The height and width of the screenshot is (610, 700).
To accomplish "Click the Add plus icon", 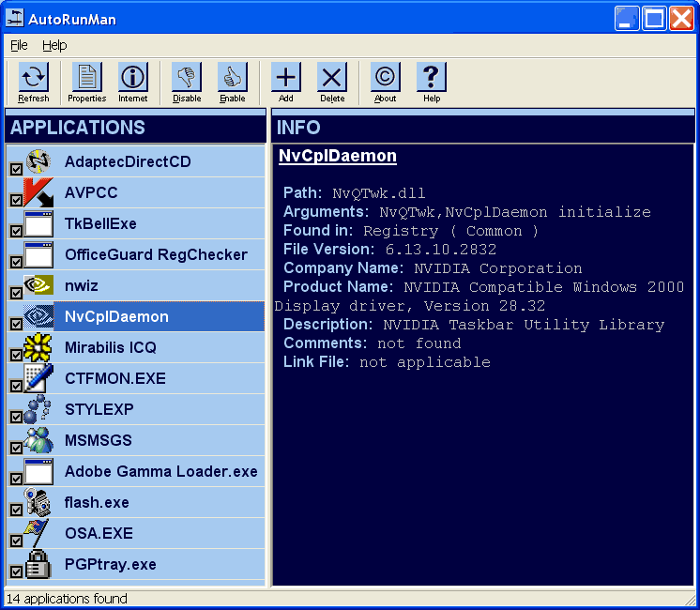I will click(285, 78).
